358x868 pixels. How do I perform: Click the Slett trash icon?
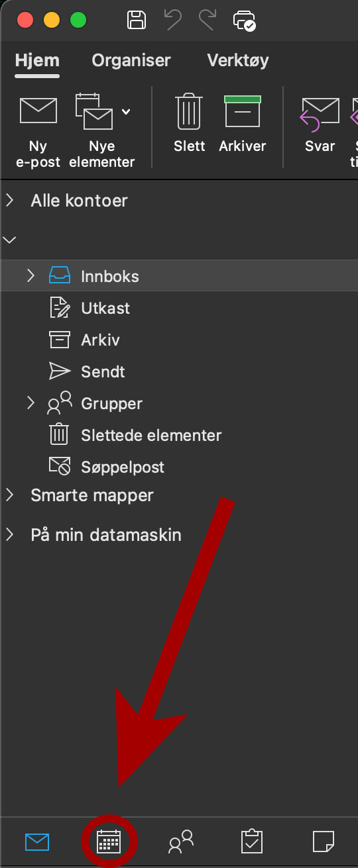tap(189, 111)
